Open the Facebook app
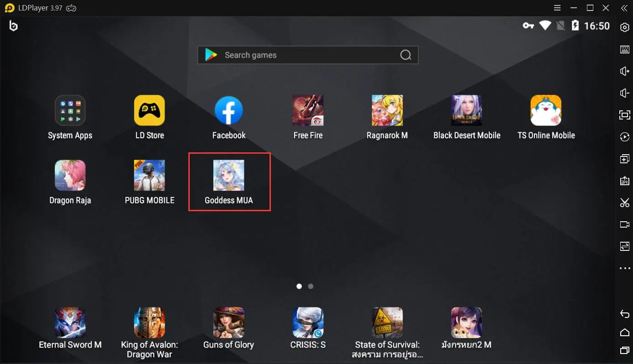The height and width of the screenshot is (364, 633). (x=229, y=110)
